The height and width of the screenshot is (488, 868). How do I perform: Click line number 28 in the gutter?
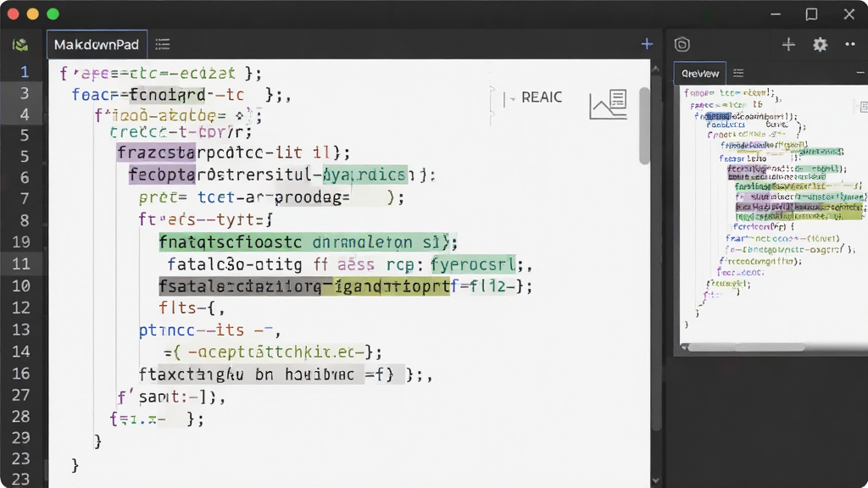pyautogui.click(x=21, y=417)
